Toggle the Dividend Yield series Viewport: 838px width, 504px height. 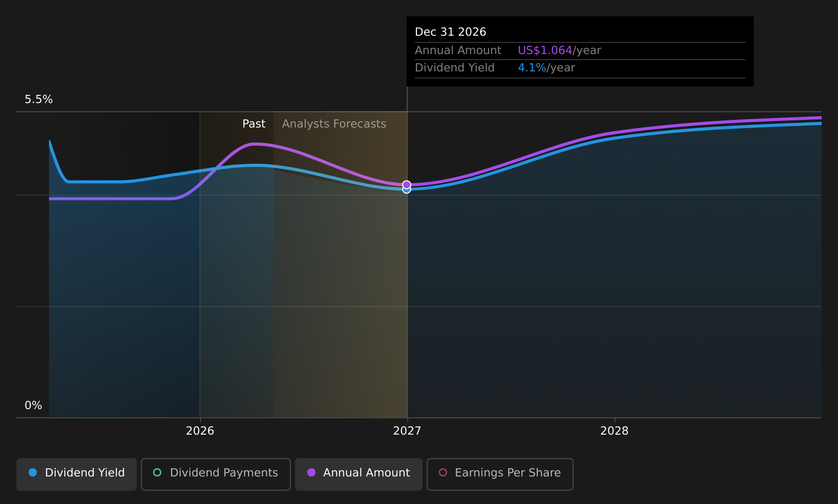point(77,474)
